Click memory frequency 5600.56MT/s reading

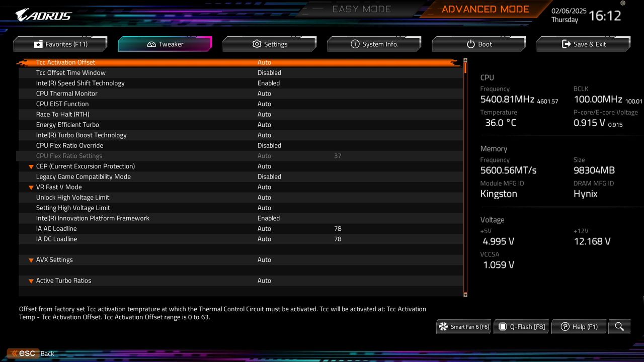(x=508, y=170)
